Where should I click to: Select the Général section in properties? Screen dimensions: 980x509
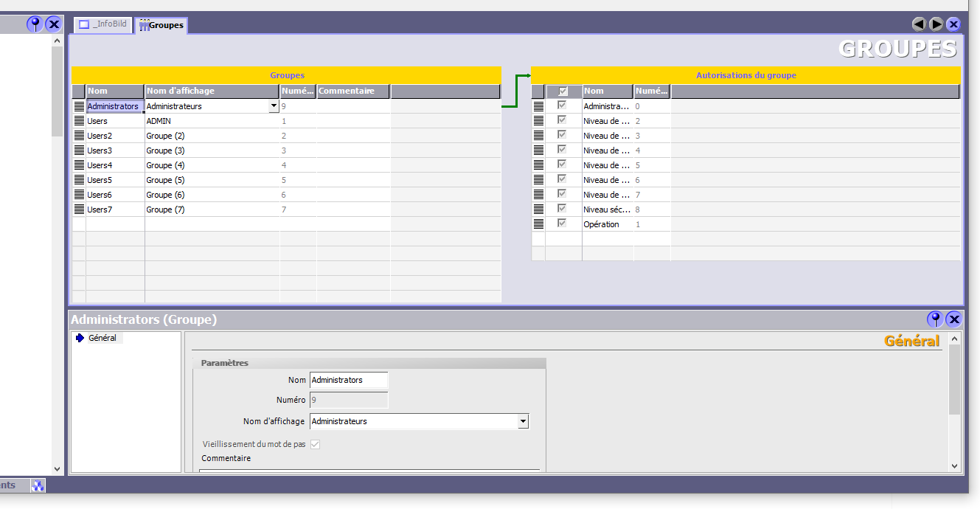coord(102,338)
